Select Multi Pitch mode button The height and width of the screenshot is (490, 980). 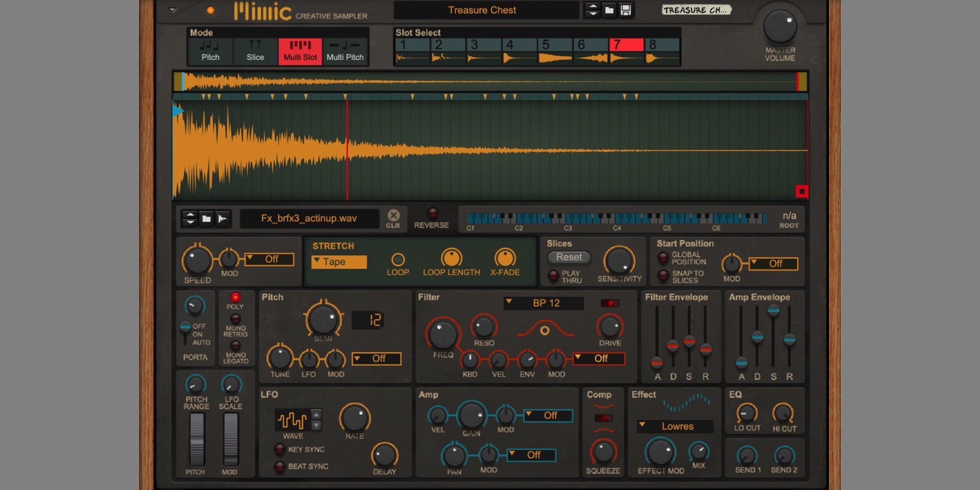coord(345,51)
